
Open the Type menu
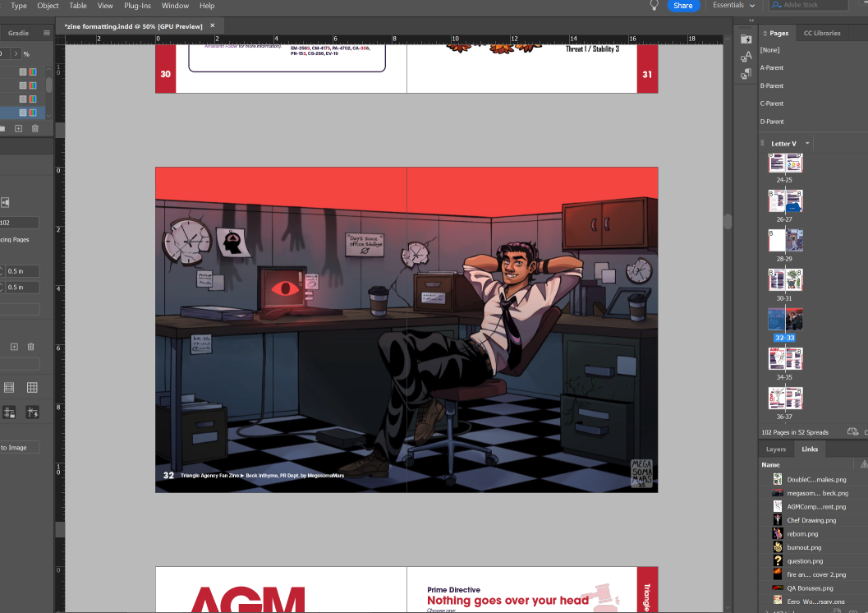(19, 6)
